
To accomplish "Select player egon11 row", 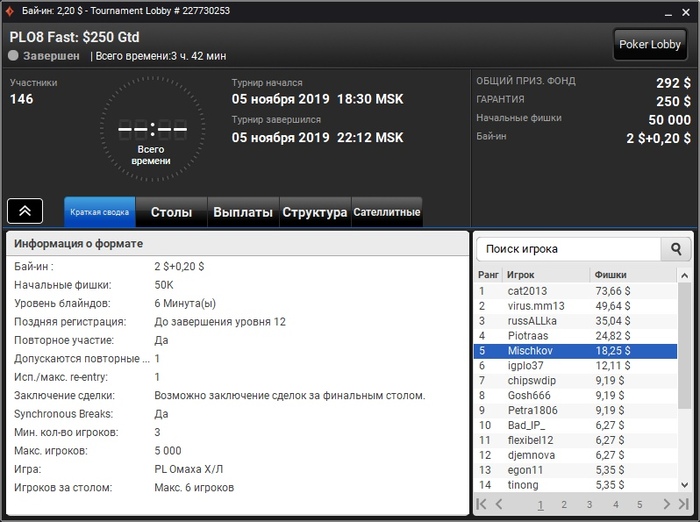I will click(575, 470).
